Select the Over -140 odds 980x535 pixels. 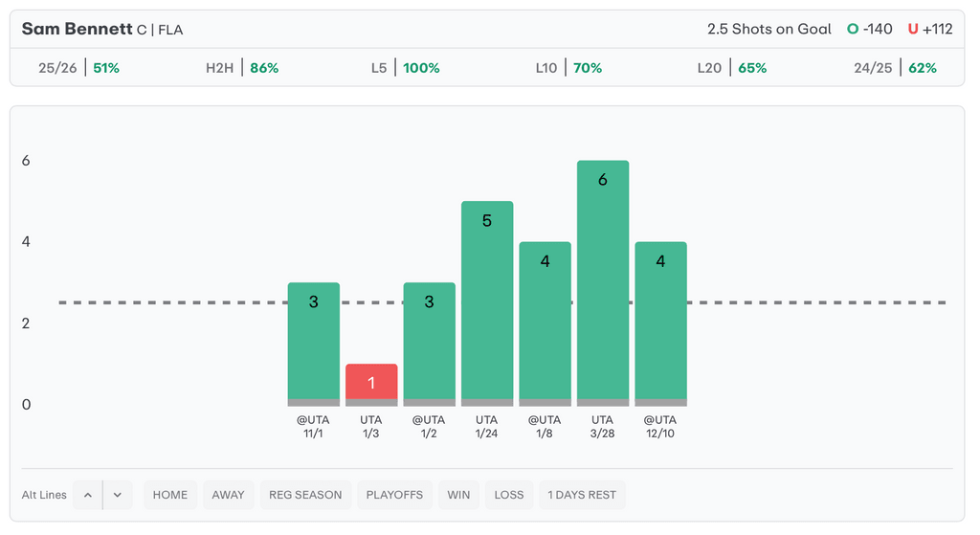coord(869,29)
